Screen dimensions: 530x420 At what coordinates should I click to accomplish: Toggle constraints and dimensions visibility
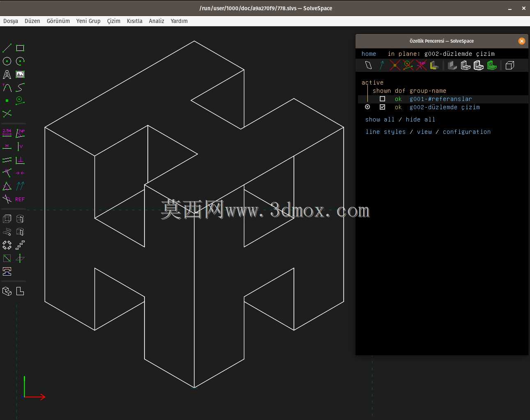(421, 65)
